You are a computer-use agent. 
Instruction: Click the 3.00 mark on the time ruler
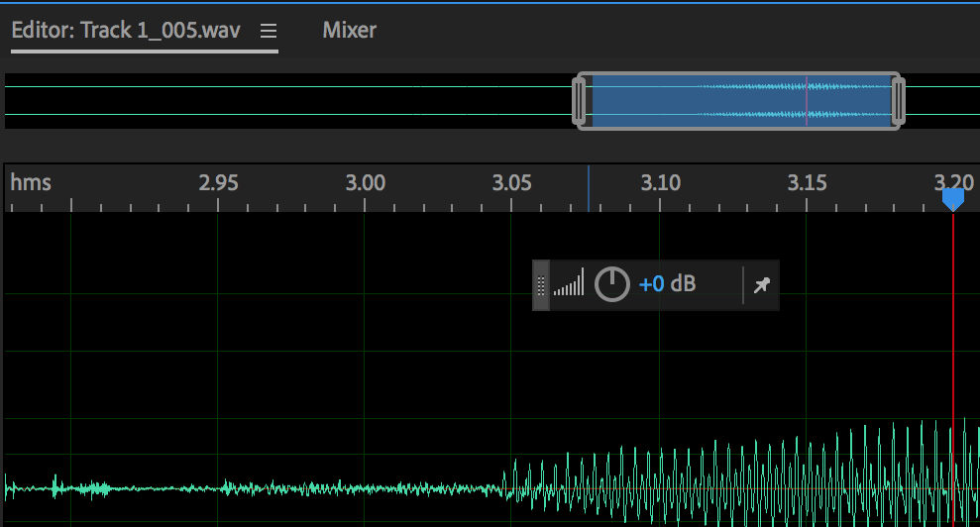(x=366, y=182)
